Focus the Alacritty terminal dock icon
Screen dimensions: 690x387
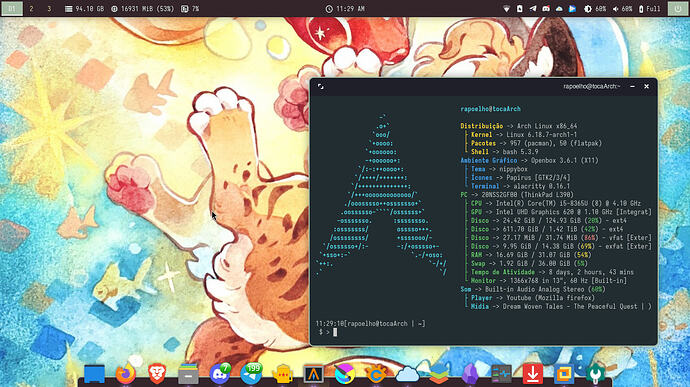coord(314,374)
